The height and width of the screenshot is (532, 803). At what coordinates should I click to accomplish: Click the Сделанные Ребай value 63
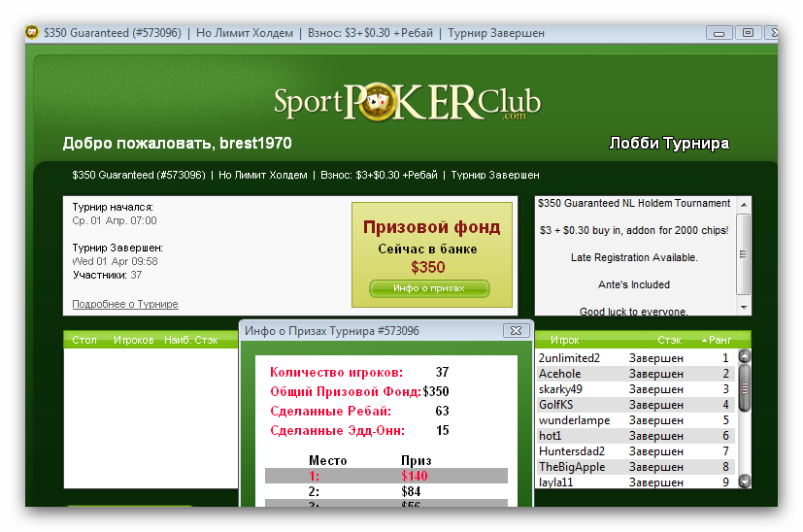[443, 411]
